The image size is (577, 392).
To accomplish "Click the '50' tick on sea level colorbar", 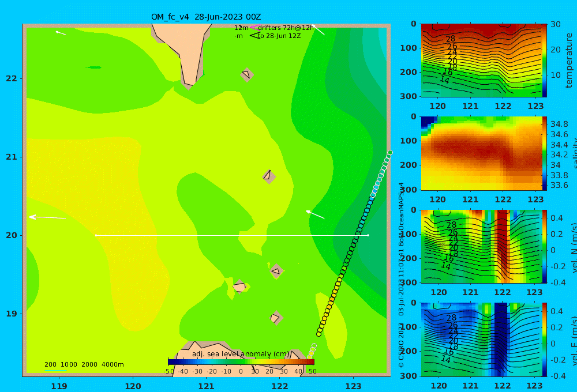I will pos(312,371).
